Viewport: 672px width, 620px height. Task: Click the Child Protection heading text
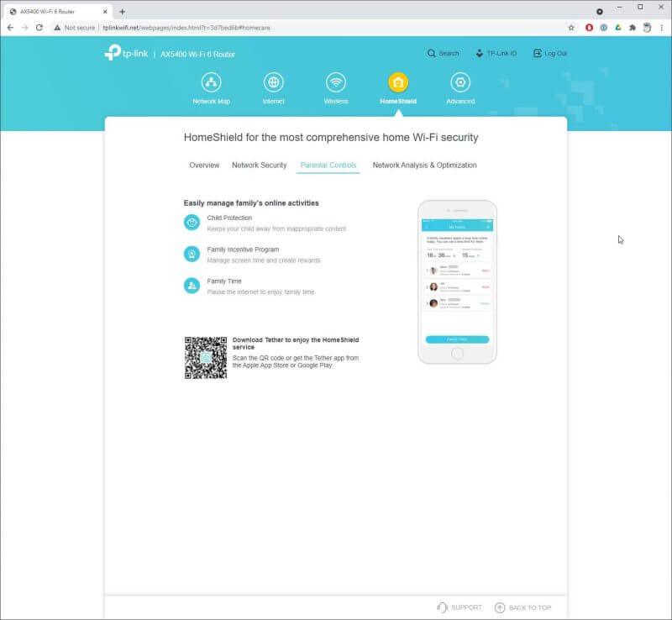[229, 218]
